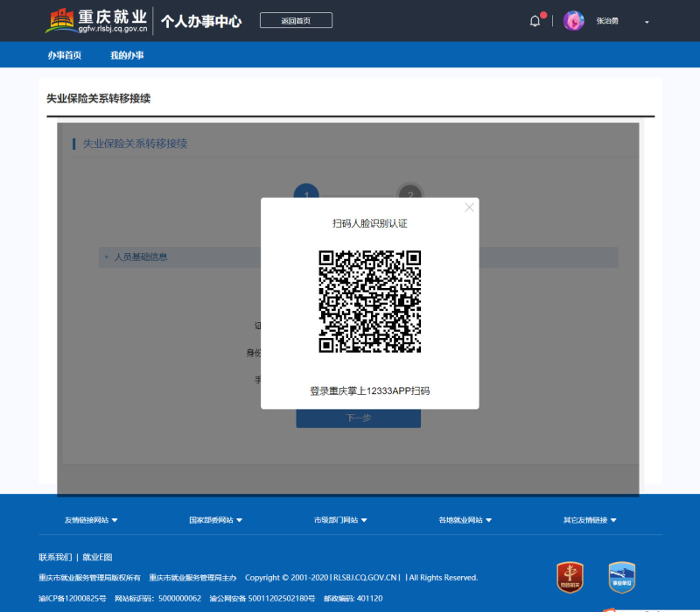
Task: Open the 就业E图 footer link
Action: tap(97, 557)
